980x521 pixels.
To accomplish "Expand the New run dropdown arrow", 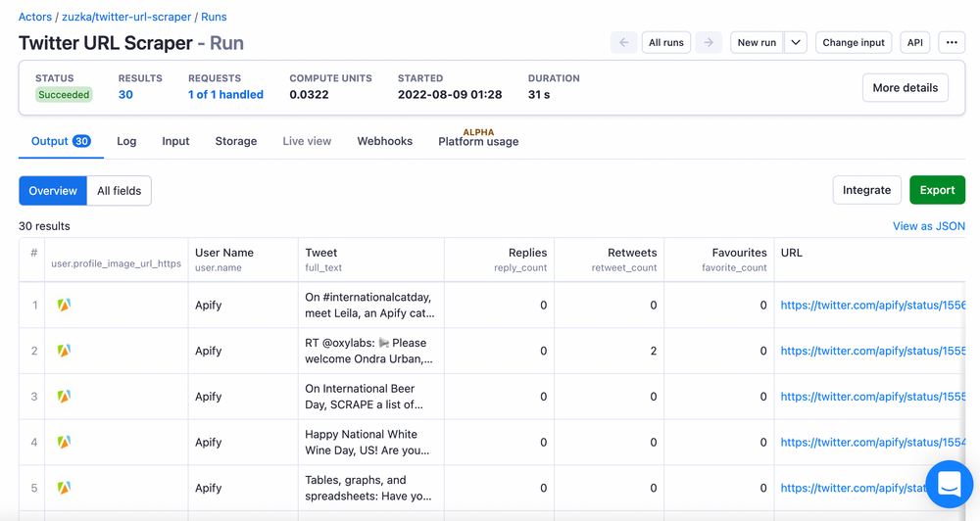I will (x=796, y=43).
